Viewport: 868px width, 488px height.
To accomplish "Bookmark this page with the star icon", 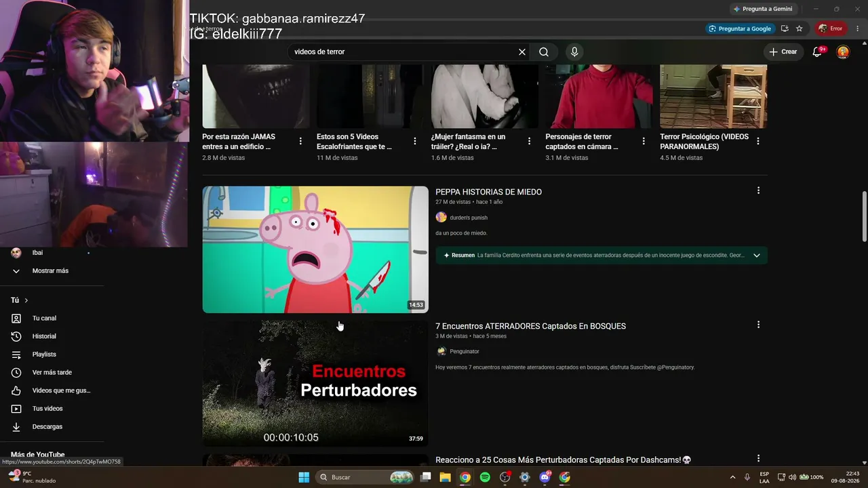I will [800, 28].
